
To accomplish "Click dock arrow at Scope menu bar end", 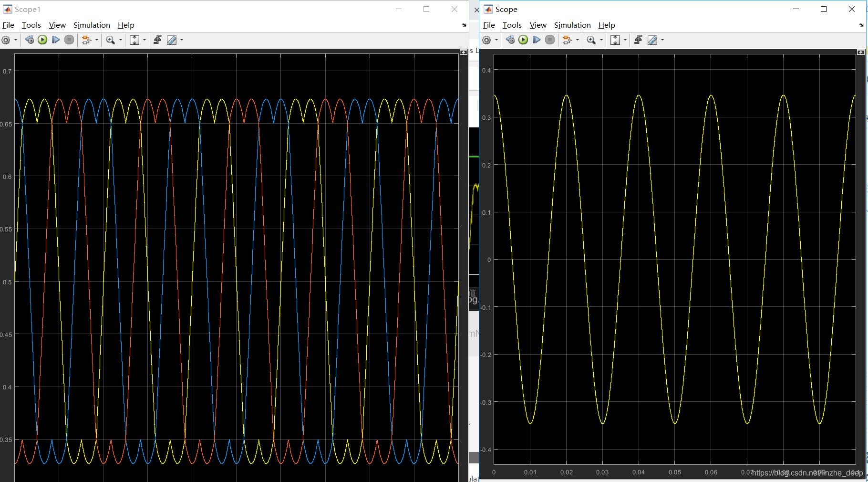I will (x=861, y=25).
